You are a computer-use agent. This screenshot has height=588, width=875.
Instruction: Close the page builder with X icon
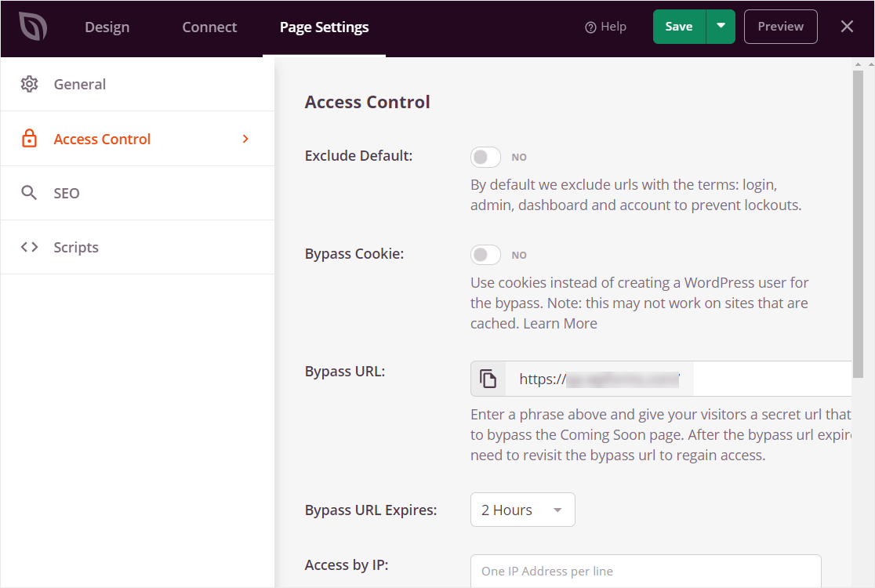(847, 27)
